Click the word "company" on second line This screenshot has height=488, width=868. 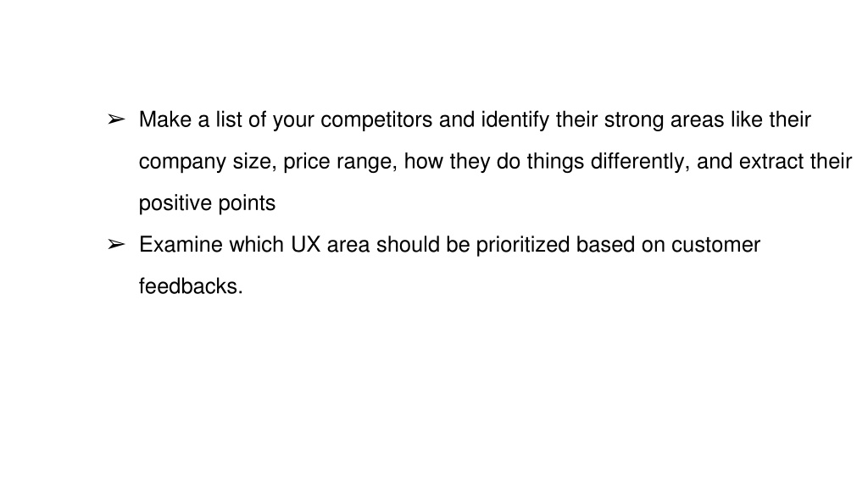click(x=182, y=162)
